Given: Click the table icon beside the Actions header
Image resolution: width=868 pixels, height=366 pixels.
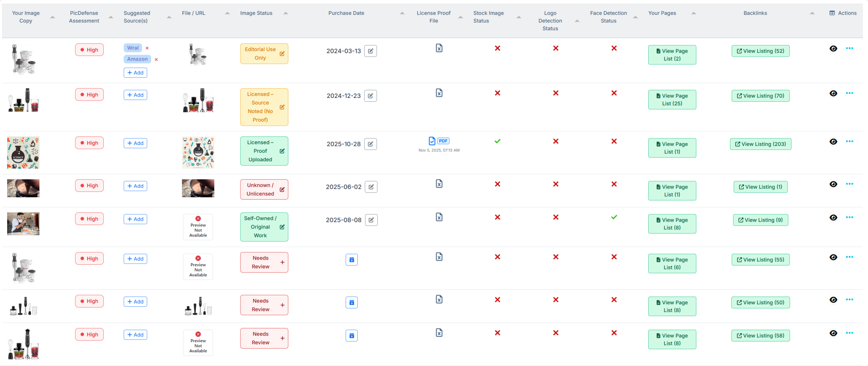Looking at the screenshot, I should tap(832, 13).
